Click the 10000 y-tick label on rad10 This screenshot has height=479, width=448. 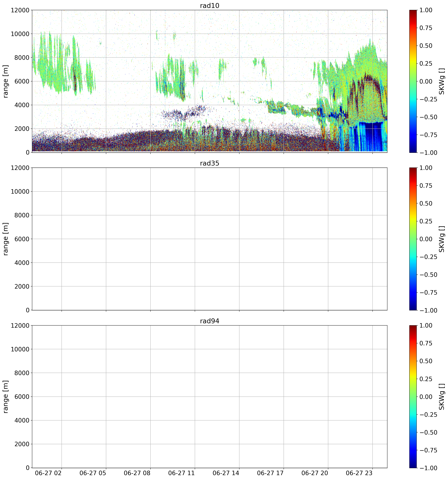(x=20, y=34)
